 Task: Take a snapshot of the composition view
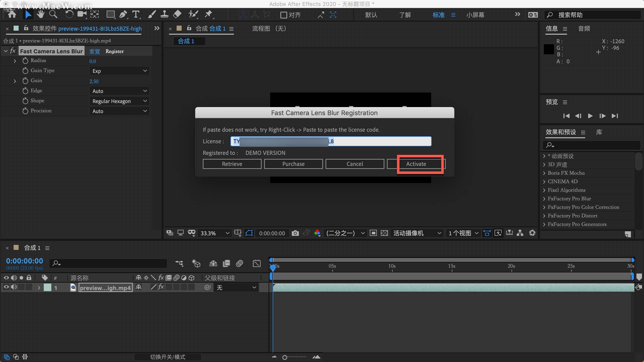(295, 233)
